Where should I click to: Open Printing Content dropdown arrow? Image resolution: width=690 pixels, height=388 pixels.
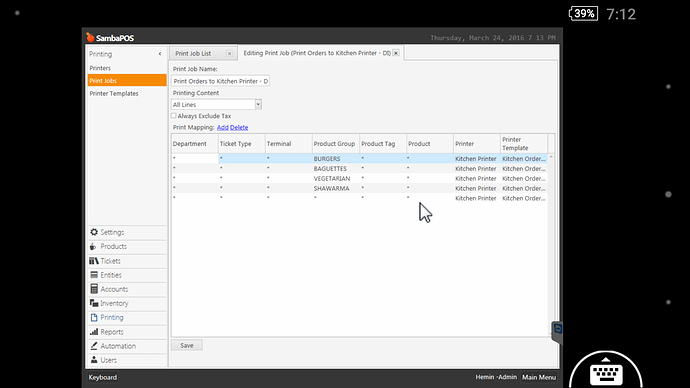(x=258, y=104)
